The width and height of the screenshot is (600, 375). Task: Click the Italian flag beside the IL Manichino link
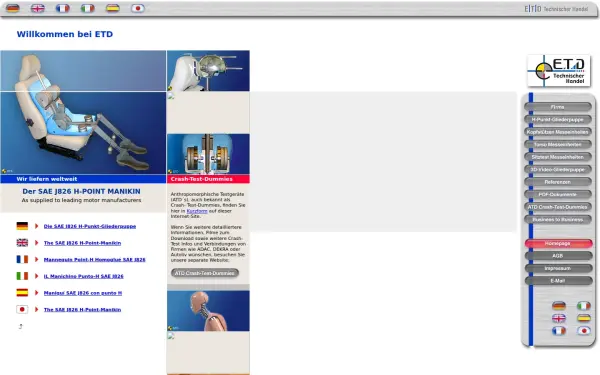22,276
